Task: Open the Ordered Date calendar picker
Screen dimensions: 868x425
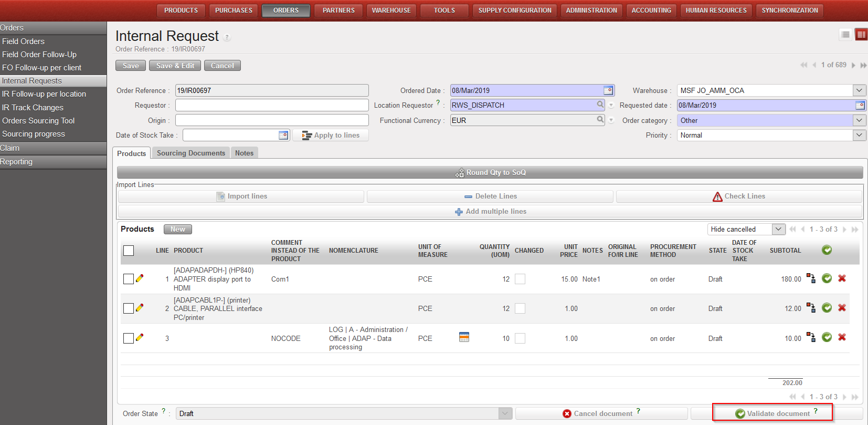Action: click(608, 90)
